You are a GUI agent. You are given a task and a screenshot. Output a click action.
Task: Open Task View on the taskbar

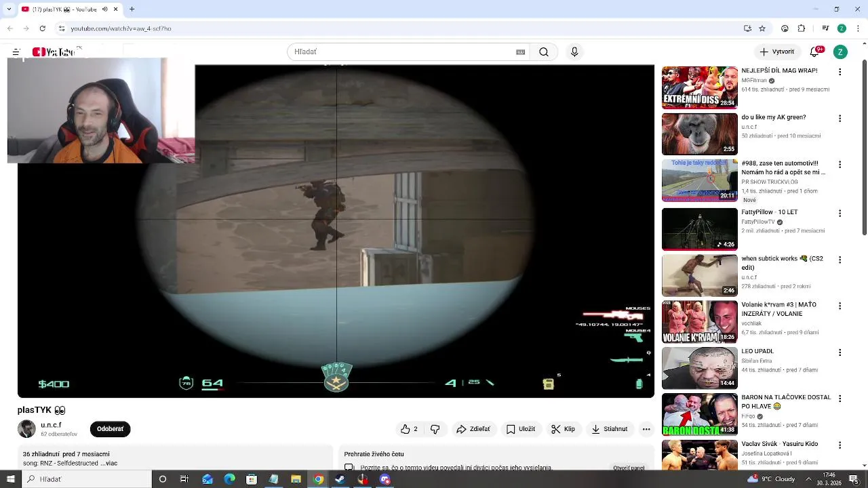(184, 479)
